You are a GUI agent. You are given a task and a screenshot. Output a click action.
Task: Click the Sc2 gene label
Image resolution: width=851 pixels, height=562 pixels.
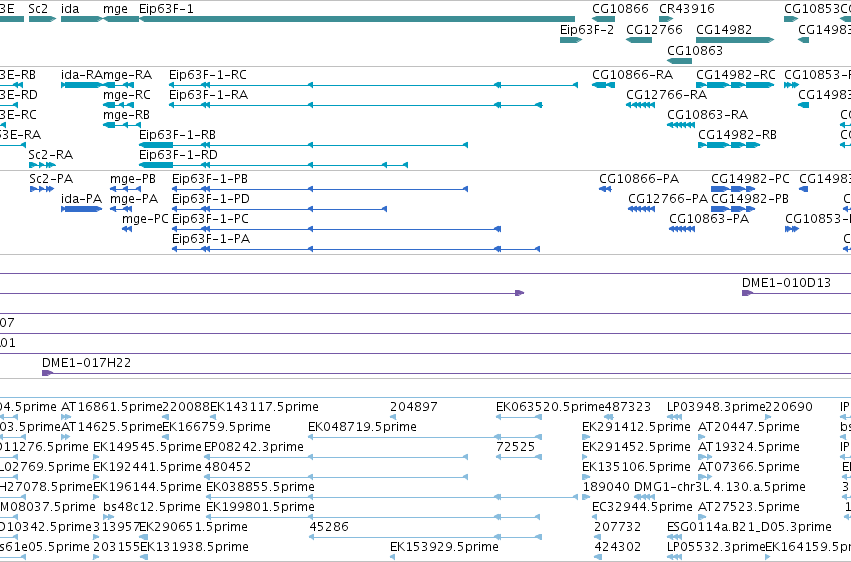point(38,9)
